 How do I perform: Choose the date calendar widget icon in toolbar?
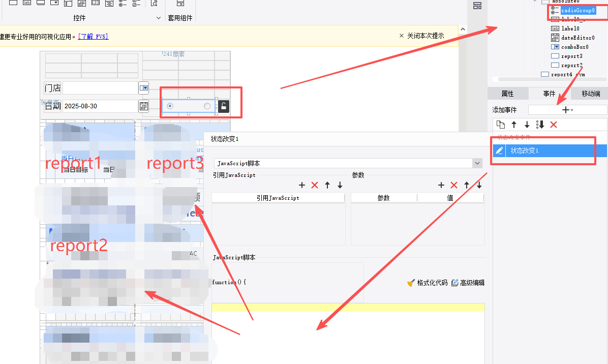point(82,3)
